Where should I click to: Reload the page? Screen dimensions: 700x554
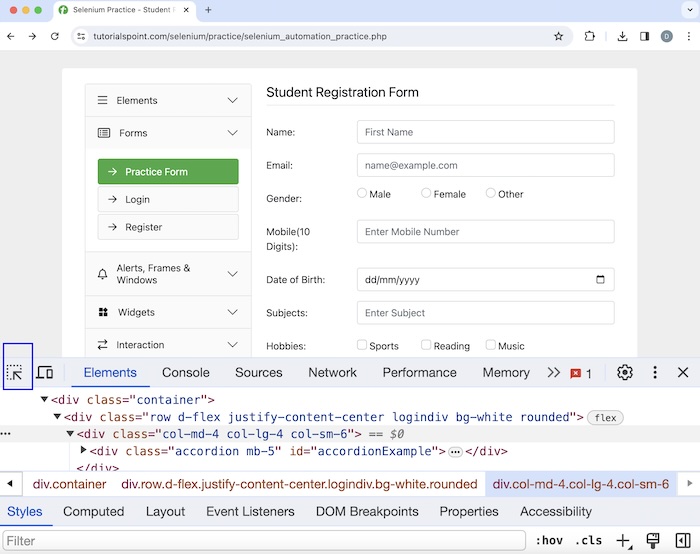click(x=56, y=36)
